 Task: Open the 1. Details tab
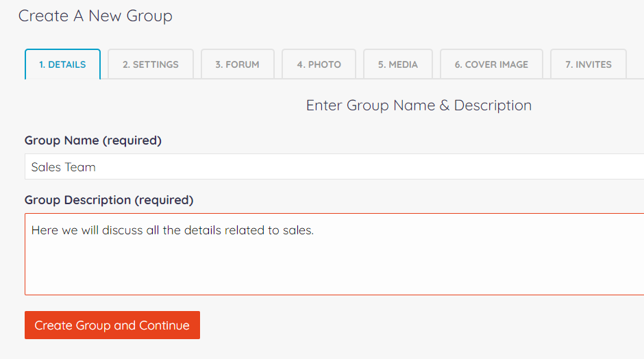(x=62, y=64)
